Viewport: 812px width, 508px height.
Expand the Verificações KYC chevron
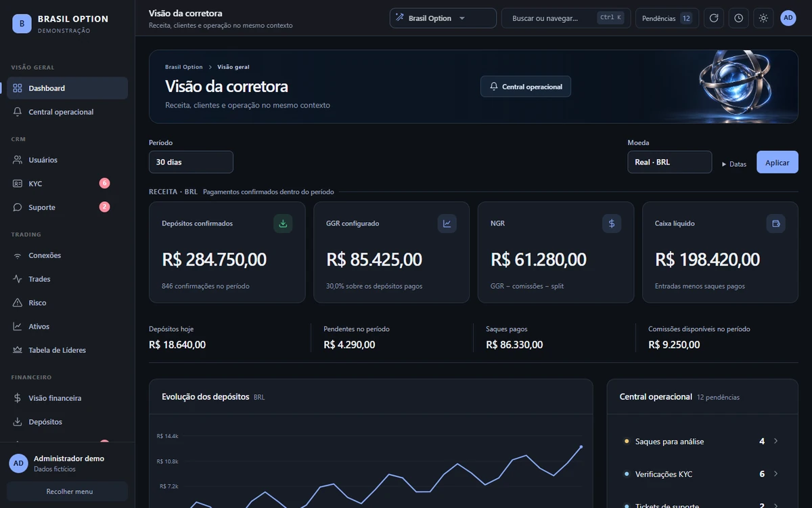click(x=775, y=473)
